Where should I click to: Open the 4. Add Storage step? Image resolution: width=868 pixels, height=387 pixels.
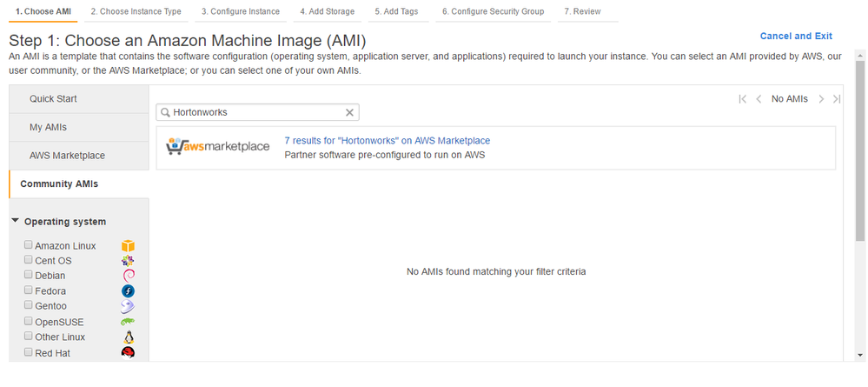pyautogui.click(x=328, y=11)
